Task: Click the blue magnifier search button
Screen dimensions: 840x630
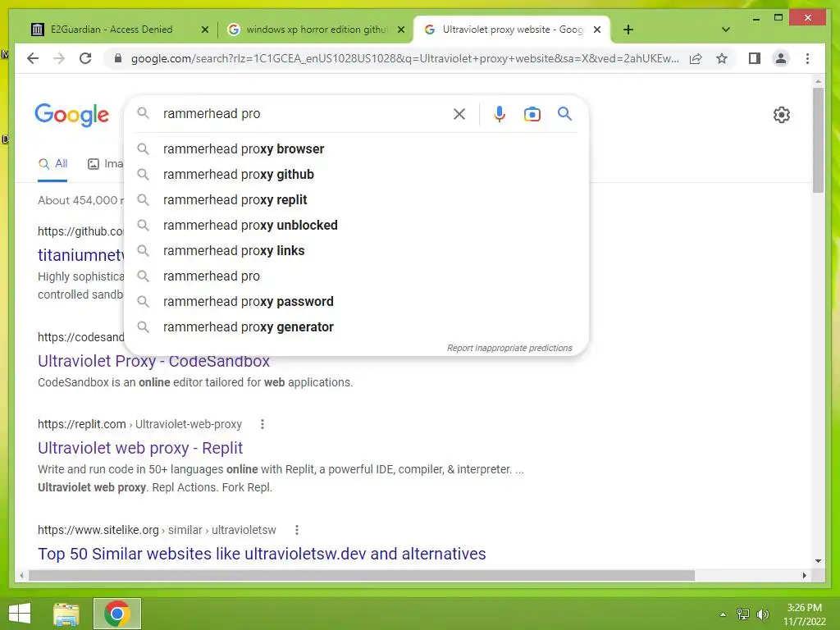Action: 564,113
